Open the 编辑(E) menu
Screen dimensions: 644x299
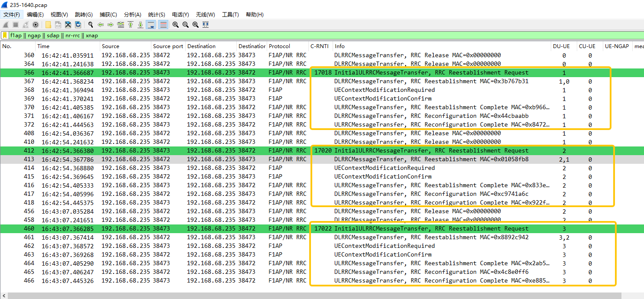click(x=35, y=15)
